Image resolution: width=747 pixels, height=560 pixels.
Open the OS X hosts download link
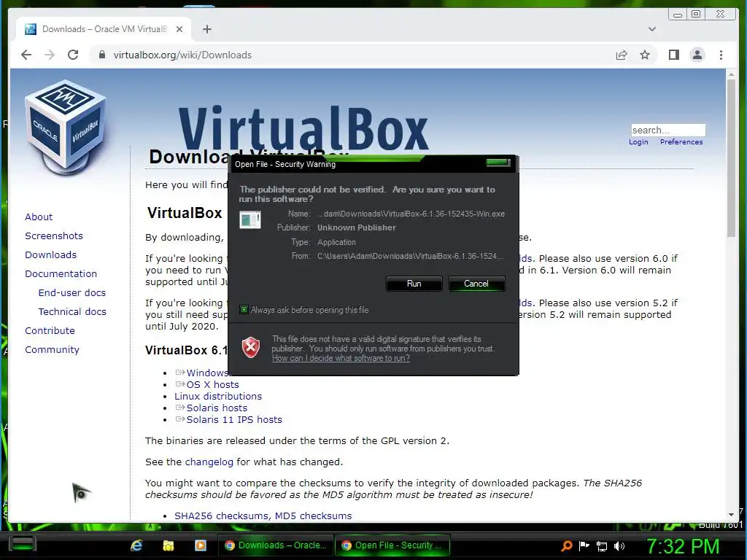click(x=212, y=384)
